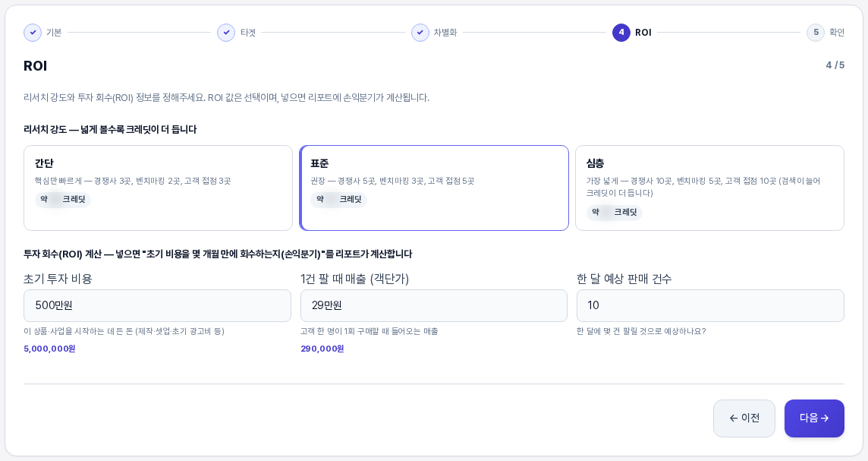
Task: Select the 심층 research intensity card
Action: coord(709,188)
